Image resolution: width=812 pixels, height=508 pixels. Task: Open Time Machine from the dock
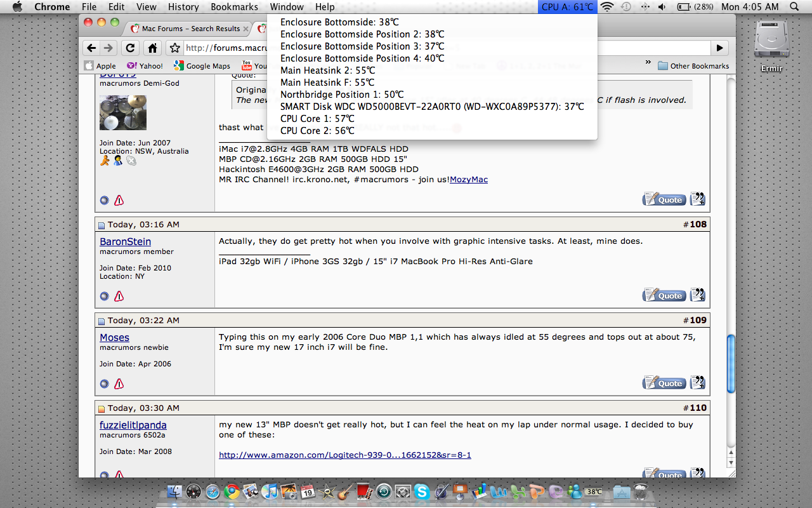pos(384,491)
